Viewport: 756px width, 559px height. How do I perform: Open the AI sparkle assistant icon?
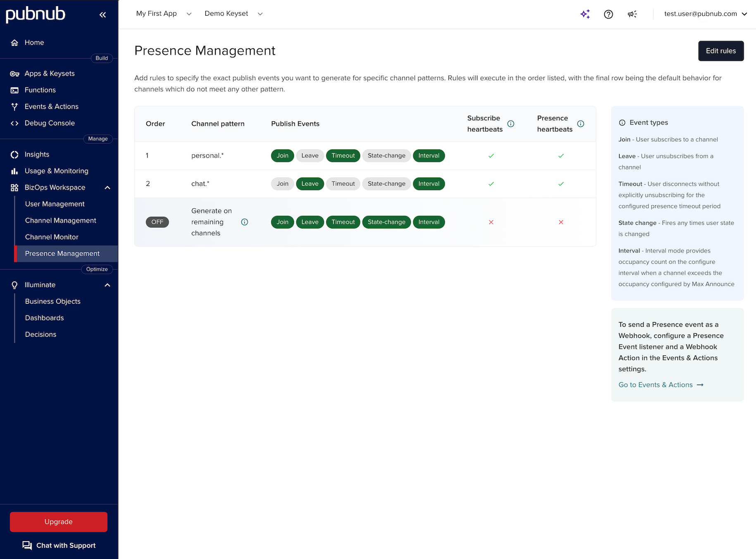[585, 14]
